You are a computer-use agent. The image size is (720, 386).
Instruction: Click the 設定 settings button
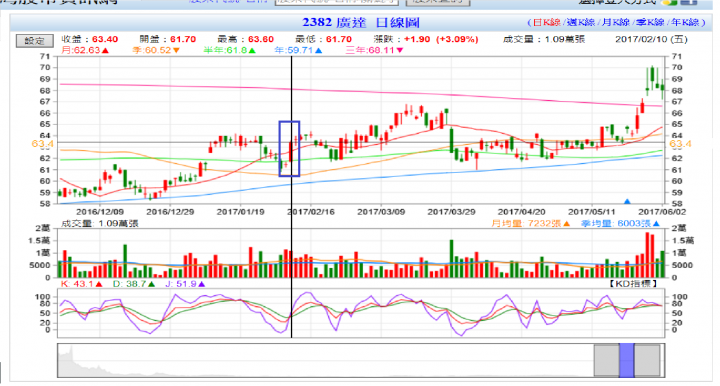pyautogui.click(x=34, y=41)
